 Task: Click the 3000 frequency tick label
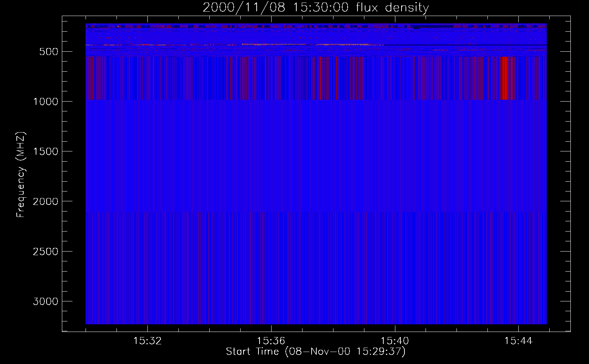click(46, 301)
